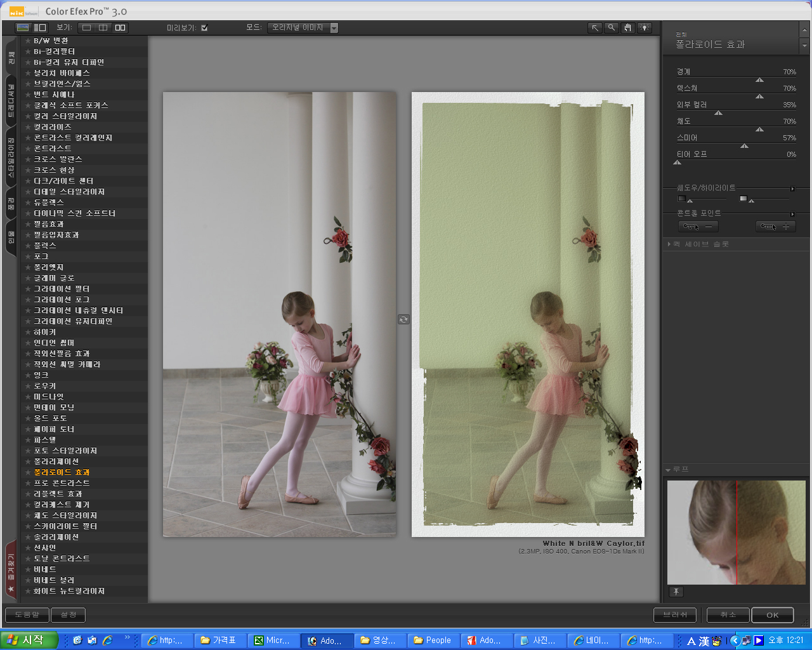The width and height of the screenshot is (812, 650).
Task: Click the 취소 cancel button
Action: pos(728,615)
